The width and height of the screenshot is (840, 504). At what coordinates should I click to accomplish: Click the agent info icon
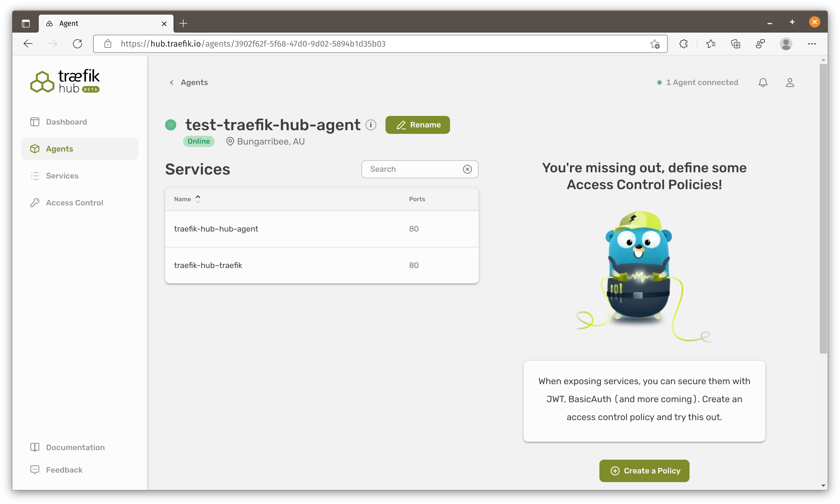tap(371, 125)
